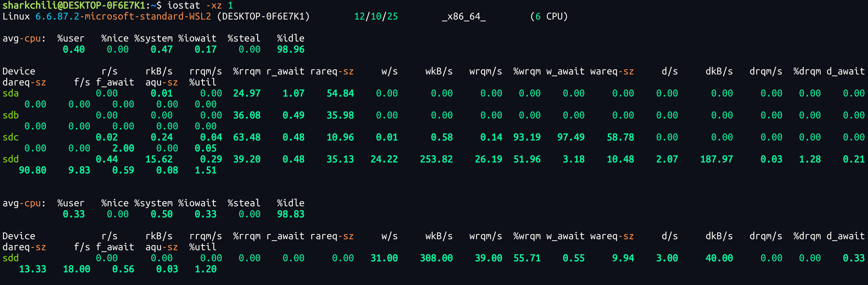This screenshot has height=285, width=868.
Task: Click the sdc device row label
Action: pyautogui.click(x=11, y=137)
